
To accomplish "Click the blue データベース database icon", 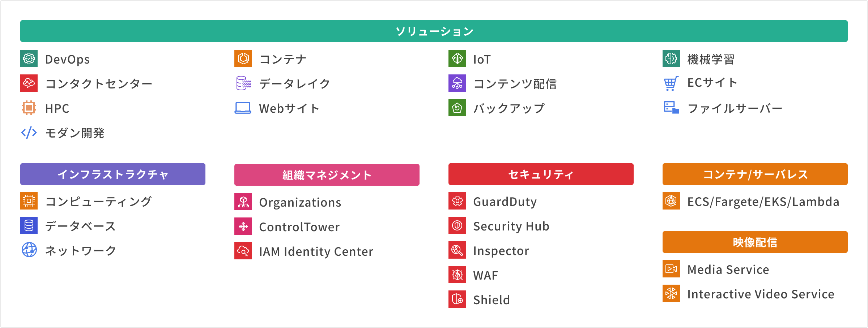I will (29, 225).
